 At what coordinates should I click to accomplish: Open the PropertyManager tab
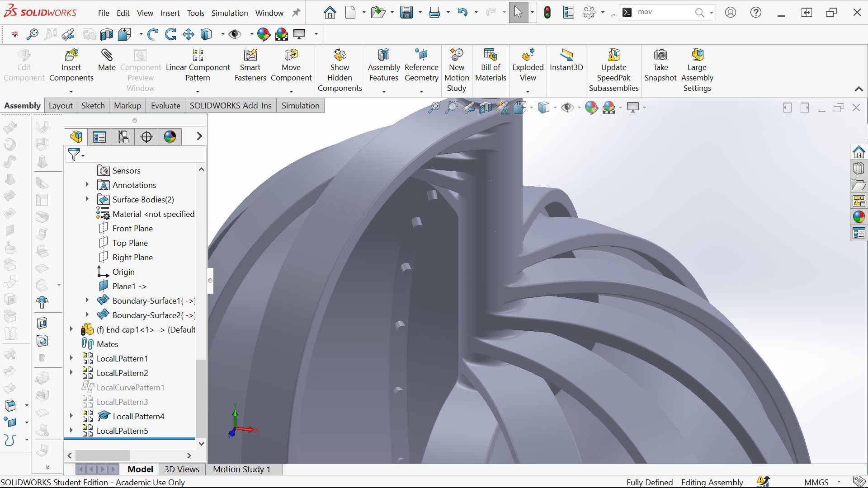tap(99, 136)
